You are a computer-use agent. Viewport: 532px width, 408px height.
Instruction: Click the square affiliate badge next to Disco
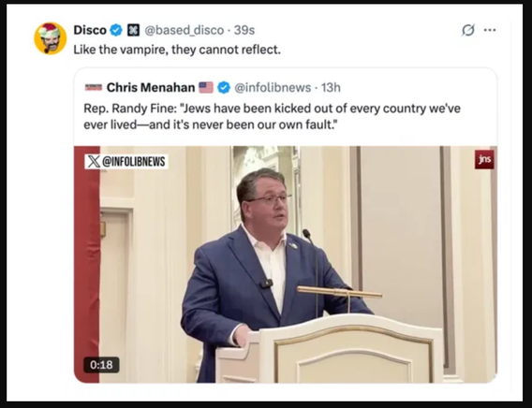(133, 30)
